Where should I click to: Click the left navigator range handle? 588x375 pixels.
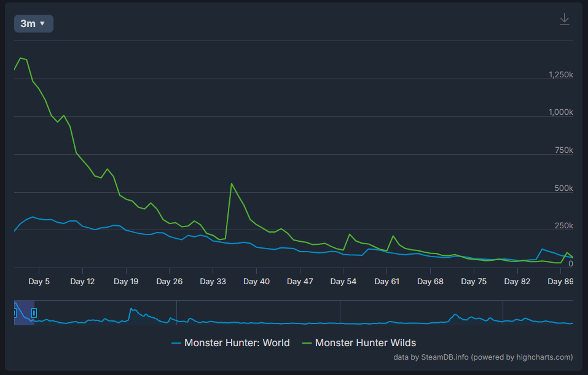click(x=15, y=313)
